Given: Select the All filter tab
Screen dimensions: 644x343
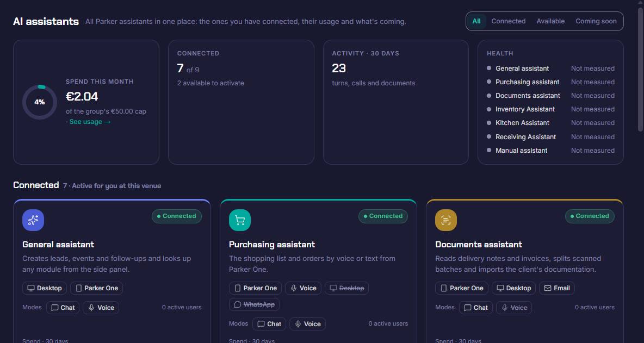Looking at the screenshot, I should (476, 21).
